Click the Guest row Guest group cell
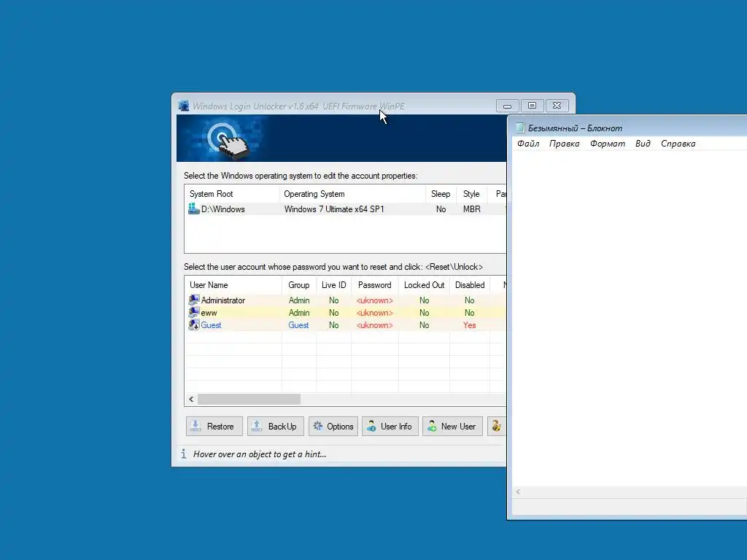The image size is (747, 560). [x=298, y=325]
